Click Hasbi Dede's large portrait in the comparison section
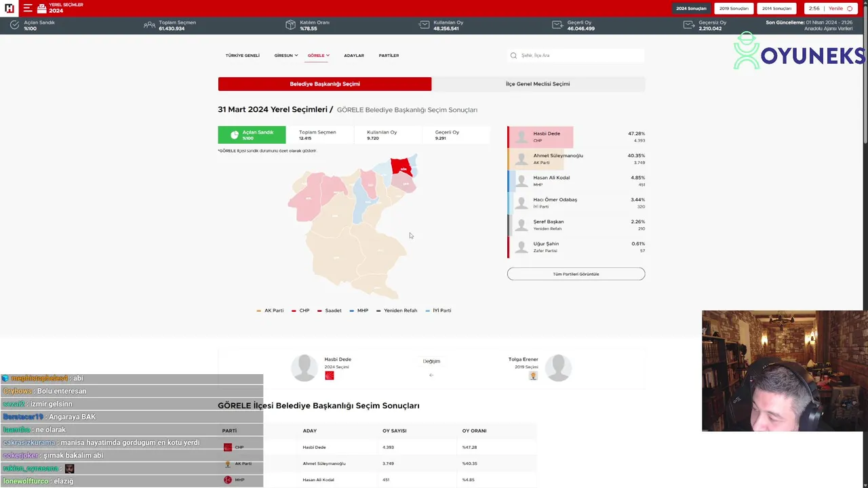 coord(304,367)
